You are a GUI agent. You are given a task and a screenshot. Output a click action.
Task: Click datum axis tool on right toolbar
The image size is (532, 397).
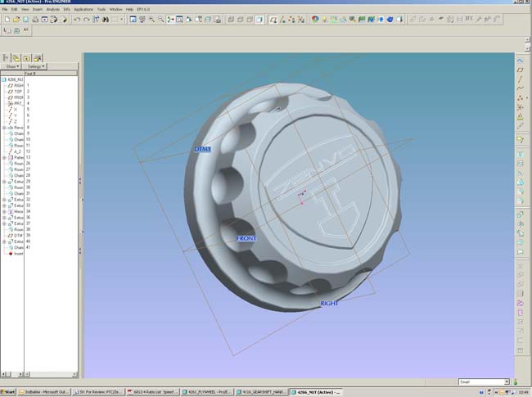[520, 79]
